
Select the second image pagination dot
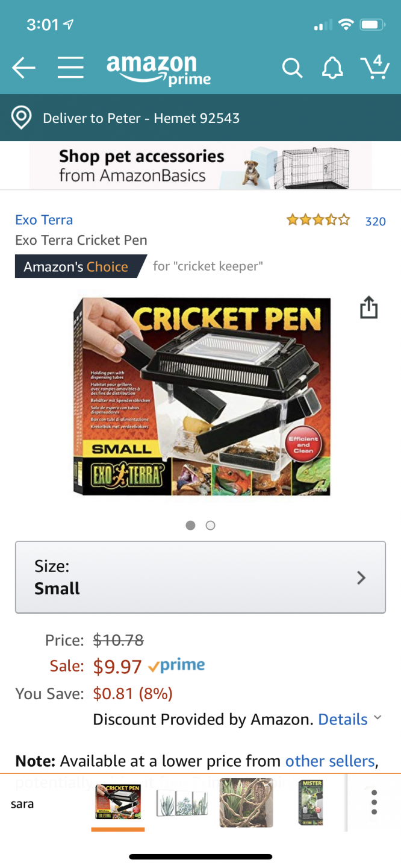(x=210, y=526)
